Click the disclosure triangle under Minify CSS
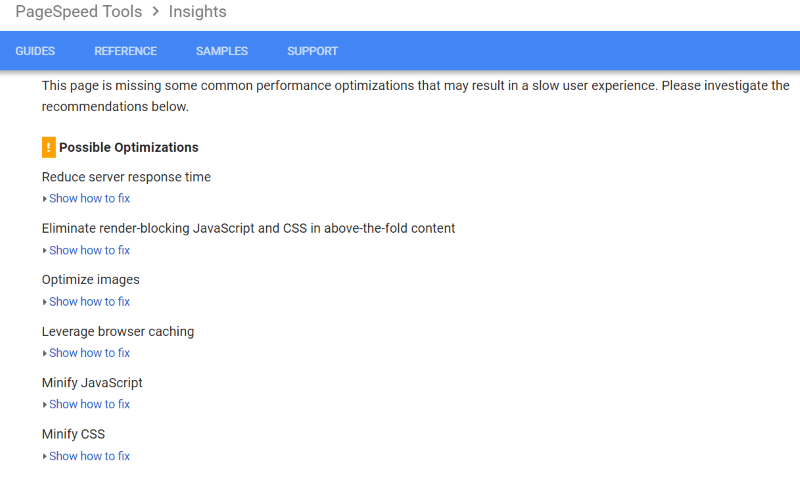 [44, 456]
